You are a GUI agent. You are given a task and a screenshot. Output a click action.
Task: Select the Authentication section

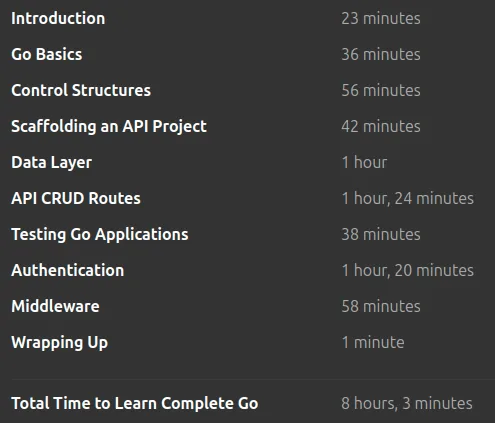68,270
